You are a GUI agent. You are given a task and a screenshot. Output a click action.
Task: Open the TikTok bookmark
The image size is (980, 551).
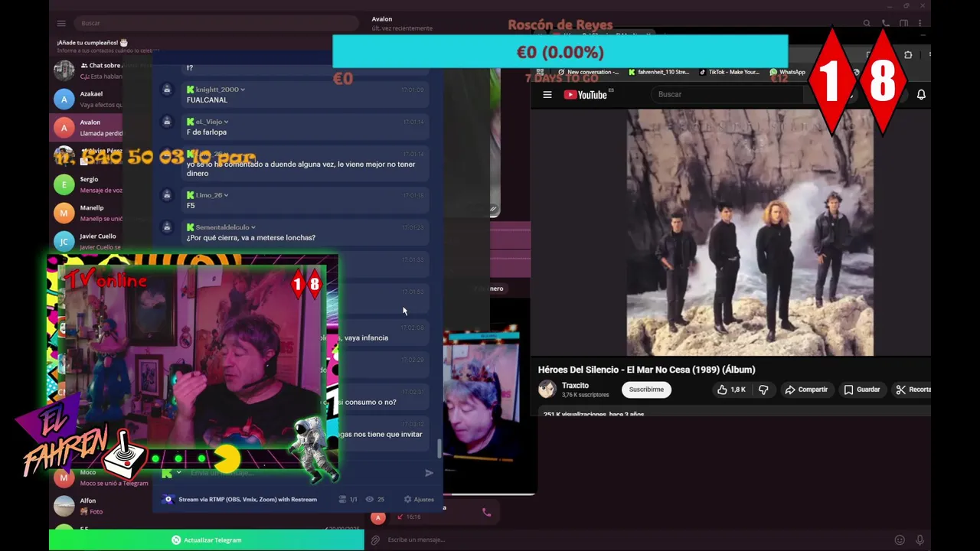[x=727, y=72]
